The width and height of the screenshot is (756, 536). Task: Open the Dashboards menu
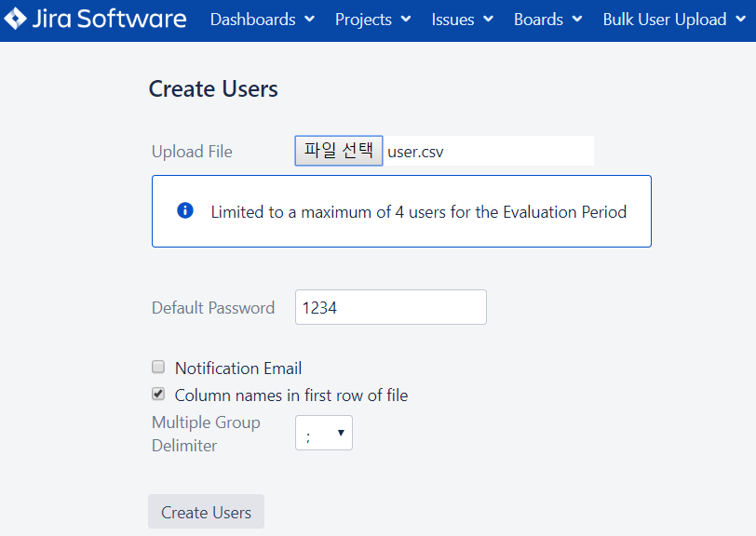(253, 20)
